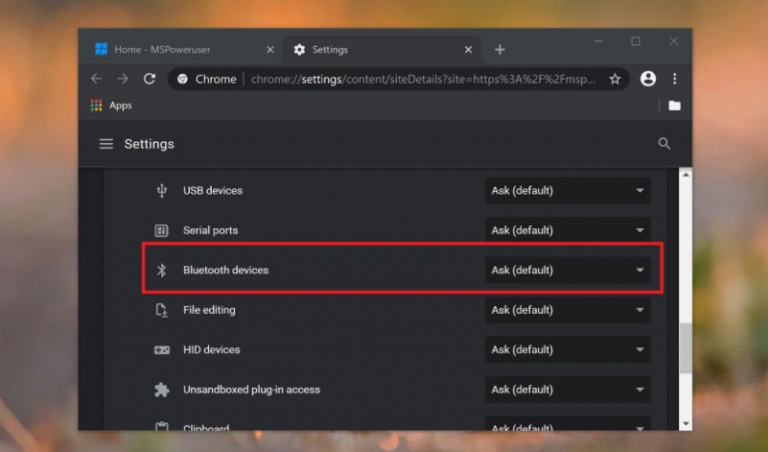Screen dimensions: 768x452
Task: Reload the current page
Action: point(149,79)
